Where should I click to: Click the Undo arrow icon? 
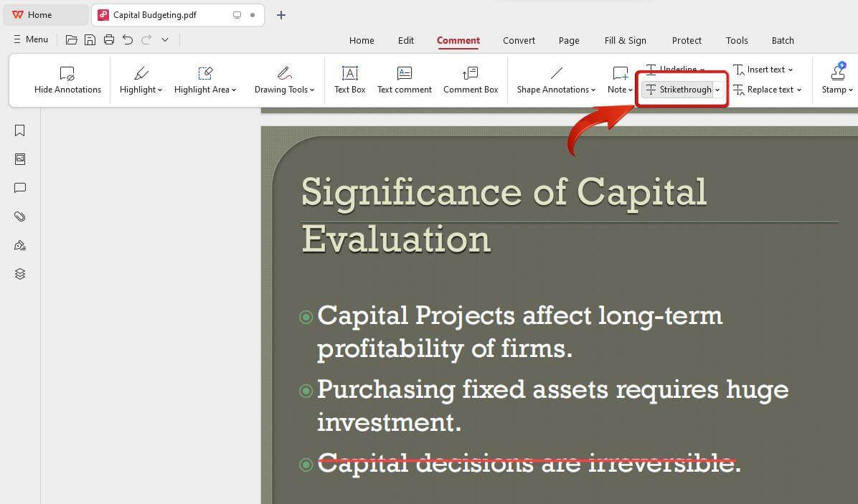coord(128,40)
